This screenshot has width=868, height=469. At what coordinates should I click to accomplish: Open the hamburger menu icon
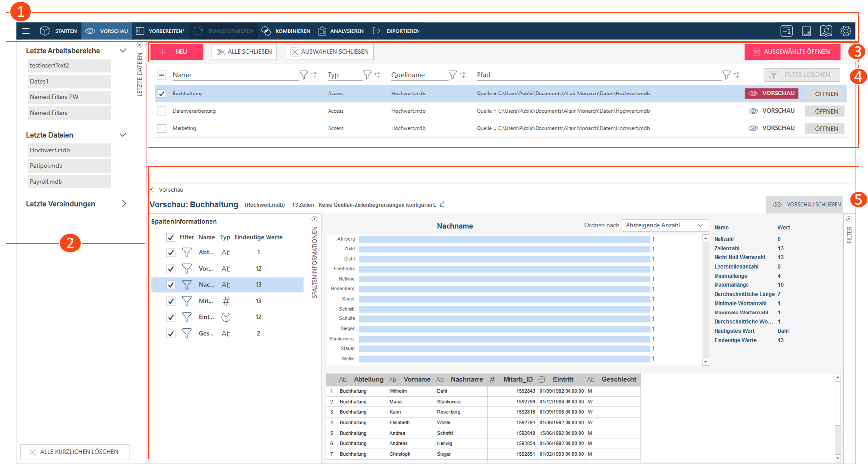[x=26, y=31]
